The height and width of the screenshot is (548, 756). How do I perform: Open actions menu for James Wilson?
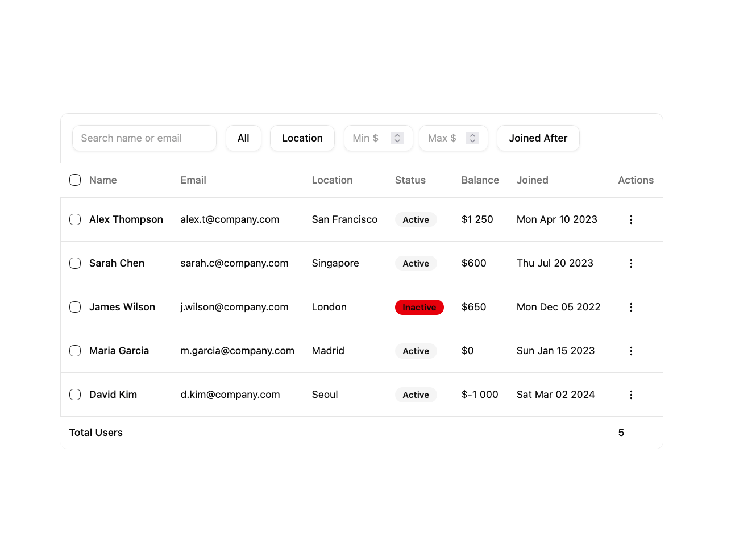click(x=631, y=307)
